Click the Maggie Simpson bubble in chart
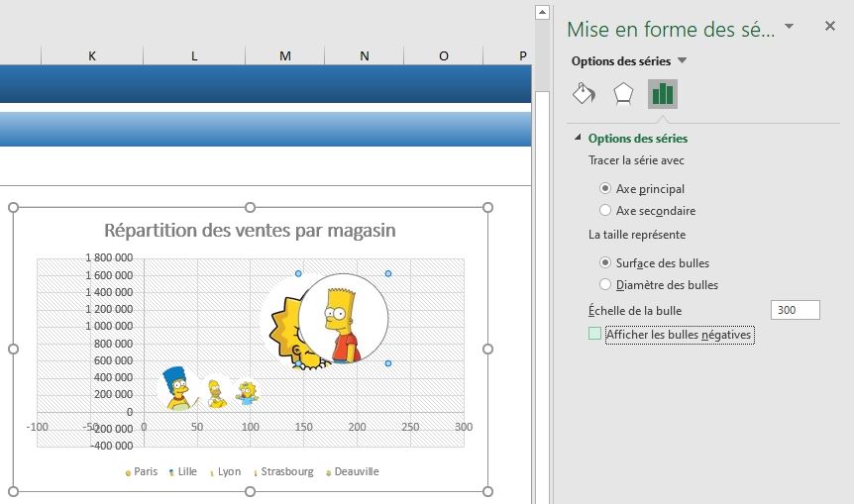Screen dimensions: 854x504 click(x=247, y=393)
